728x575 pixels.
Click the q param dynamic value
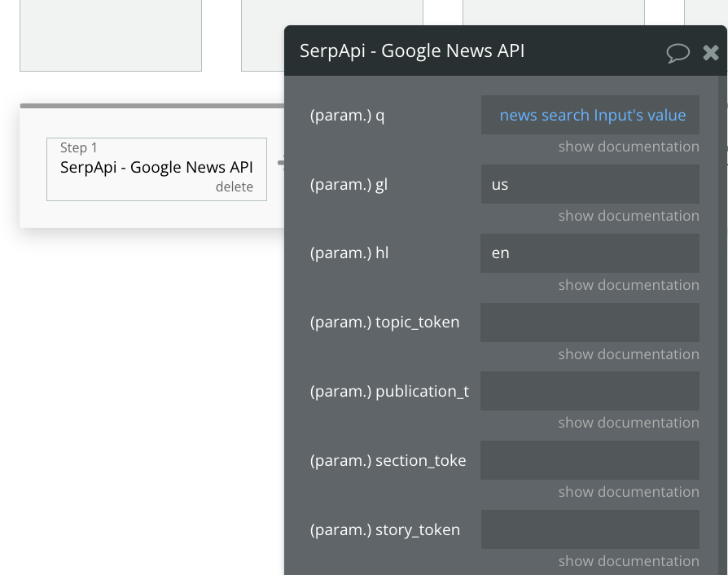(592, 116)
